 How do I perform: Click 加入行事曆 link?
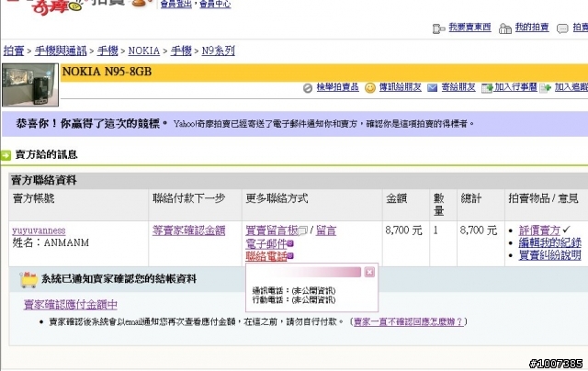pyautogui.click(x=515, y=87)
